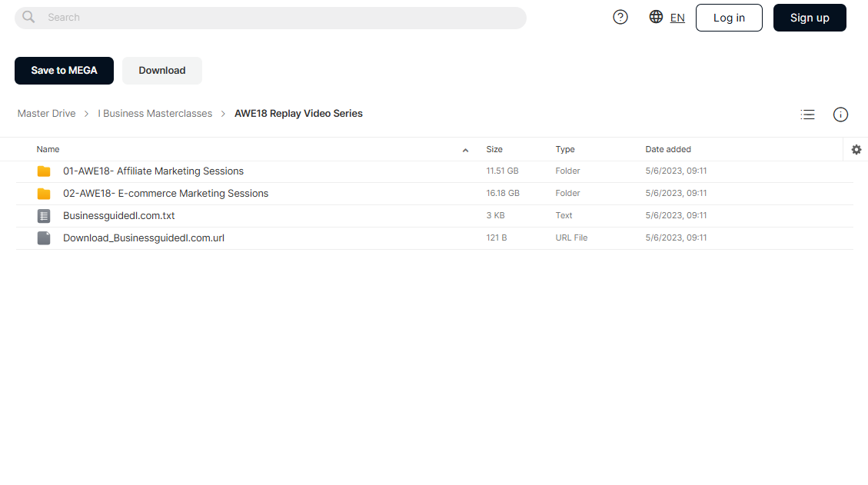The image size is (868, 485).
Task: Sort by the Name column header
Action: (48, 149)
